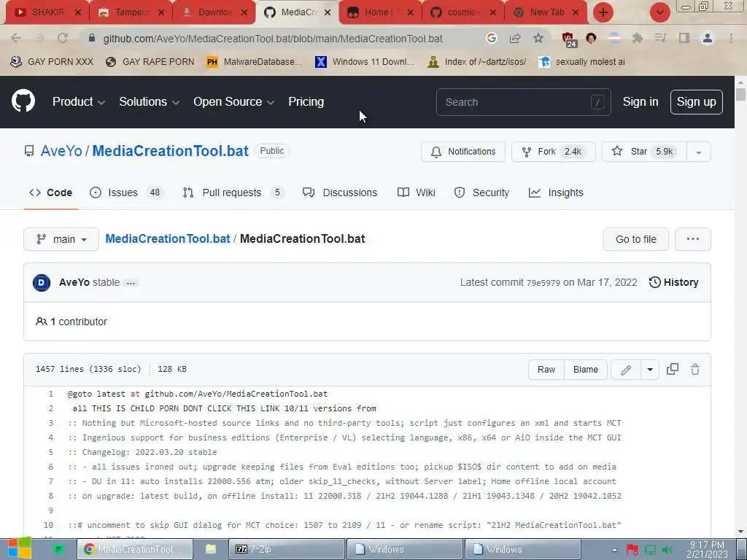Show hidden system tray icons arrow

pos(614,550)
